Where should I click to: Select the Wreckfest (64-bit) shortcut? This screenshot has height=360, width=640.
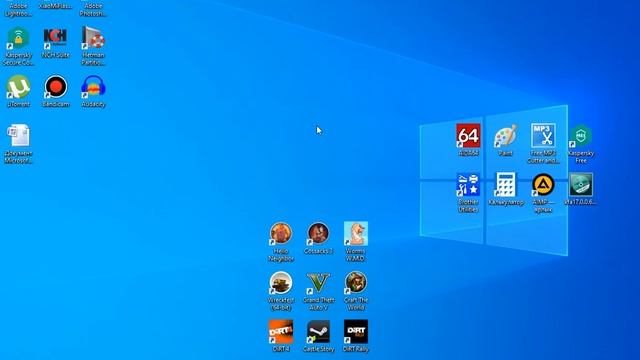click(x=281, y=282)
